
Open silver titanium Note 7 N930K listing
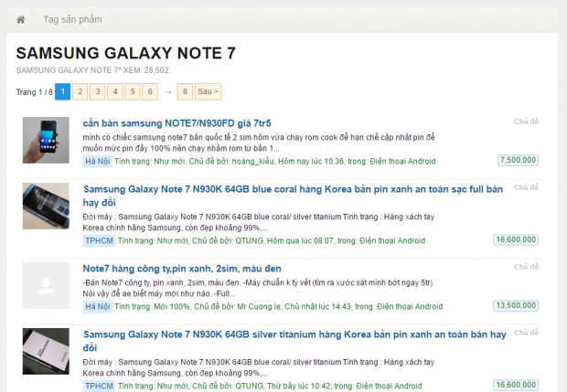(294, 341)
